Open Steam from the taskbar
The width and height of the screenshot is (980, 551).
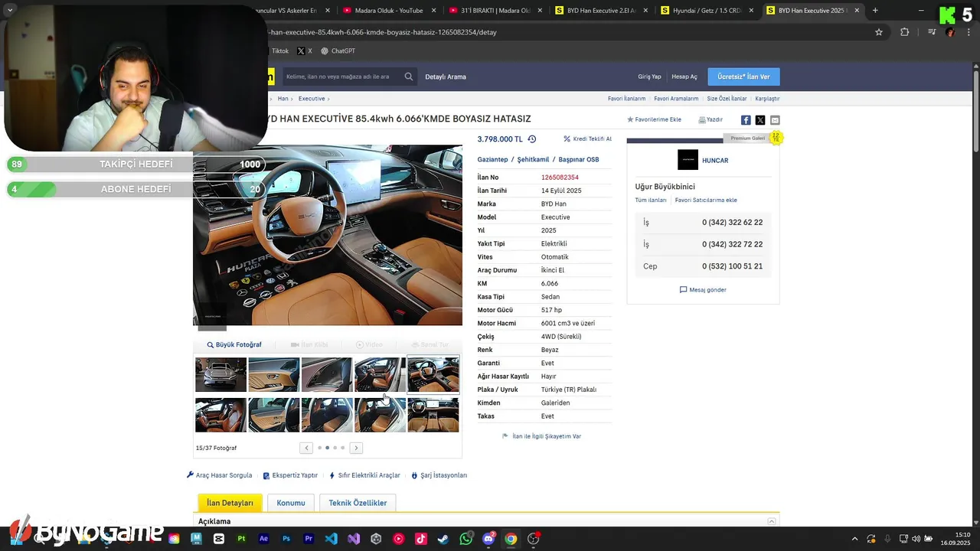[443, 539]
